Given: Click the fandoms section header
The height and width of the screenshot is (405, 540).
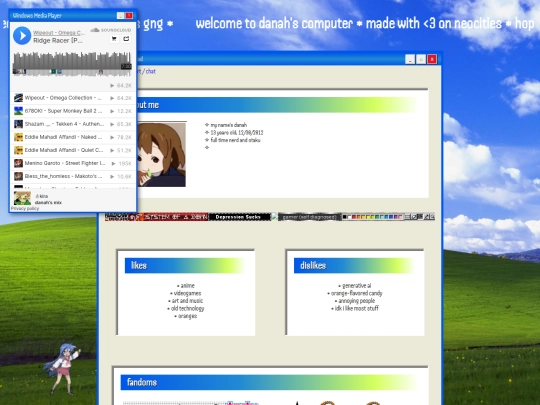Looking at the screenshot, I should click(269, 382).
